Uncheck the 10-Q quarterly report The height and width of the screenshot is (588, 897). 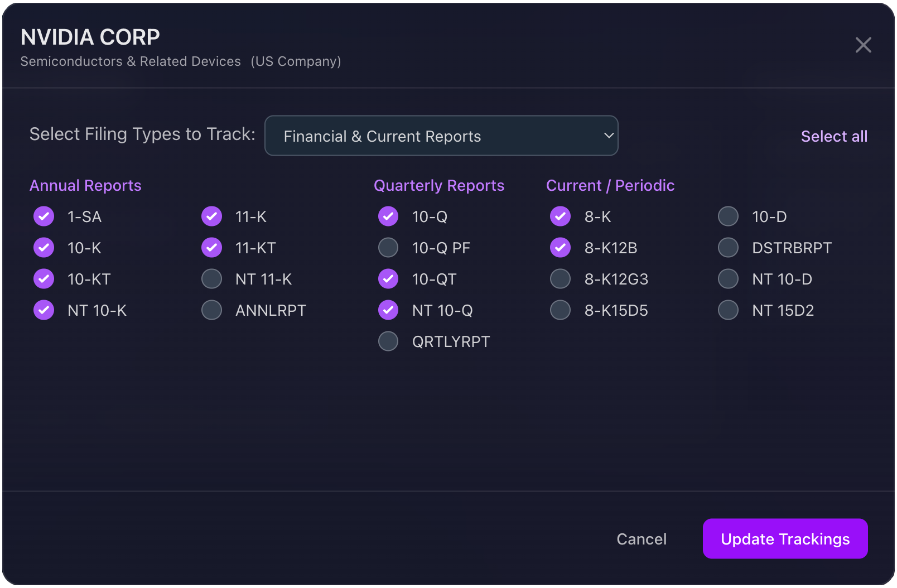pos(388,216)
